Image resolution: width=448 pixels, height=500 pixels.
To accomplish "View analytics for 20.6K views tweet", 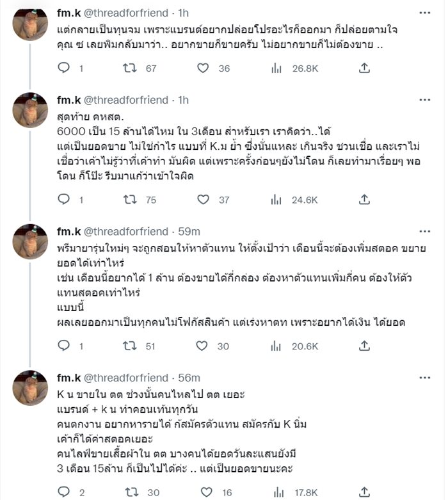I will point(277,346).
